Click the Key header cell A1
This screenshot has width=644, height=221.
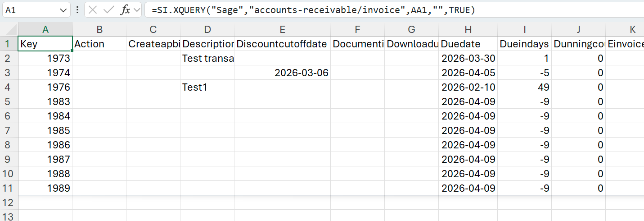click(45, 44)
